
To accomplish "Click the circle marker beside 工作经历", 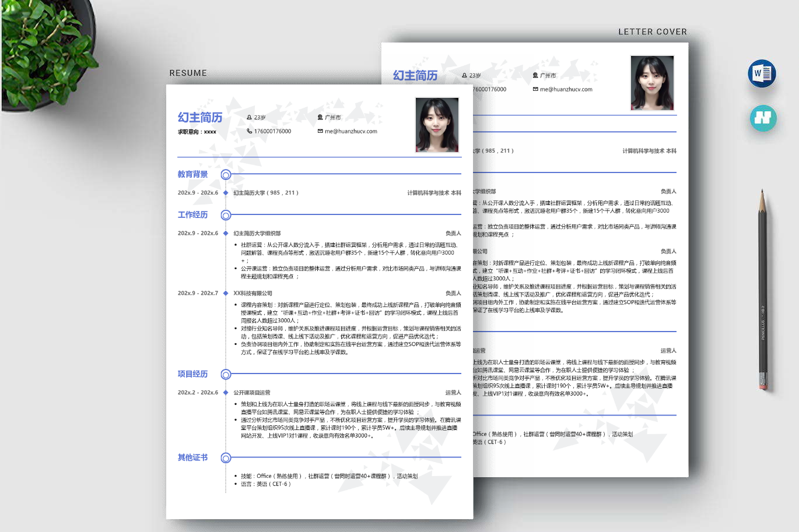I will pyautogui.click(x=226, y=216).
